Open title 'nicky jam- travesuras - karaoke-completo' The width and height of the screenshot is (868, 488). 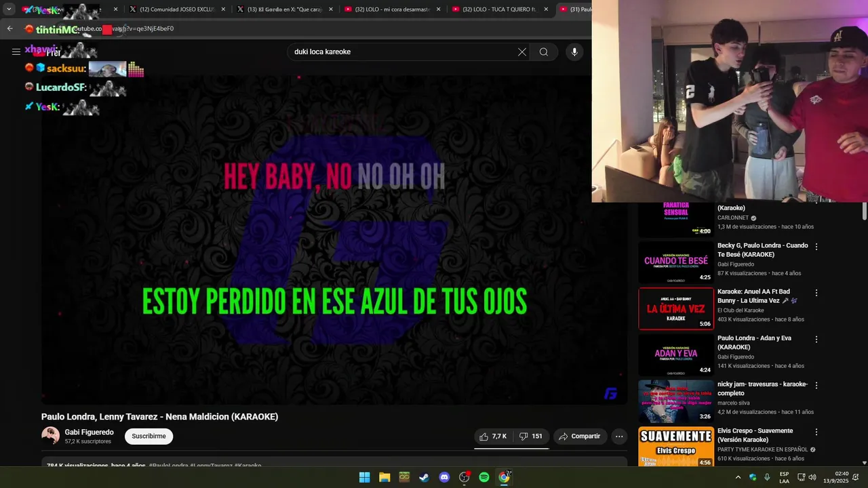tap(762, 388)
